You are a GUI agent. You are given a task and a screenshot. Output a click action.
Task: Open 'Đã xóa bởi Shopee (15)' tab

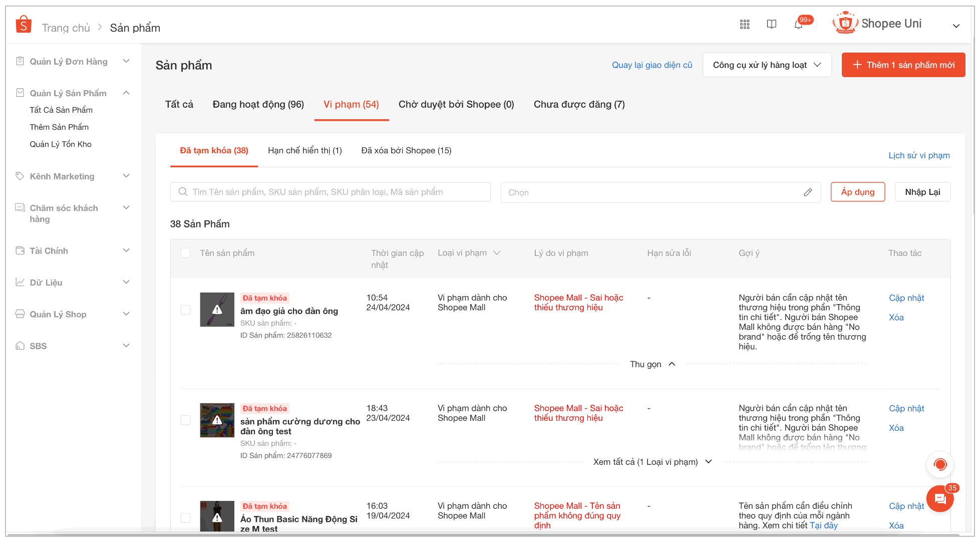(x=406, y=150)
